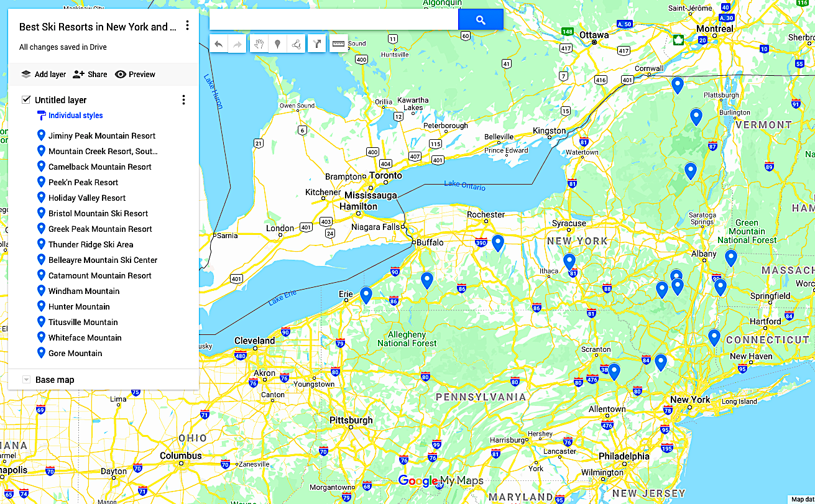Select the map marker northeast of Albany
This screenshot has height=504, width=815.
click(731, 258)
